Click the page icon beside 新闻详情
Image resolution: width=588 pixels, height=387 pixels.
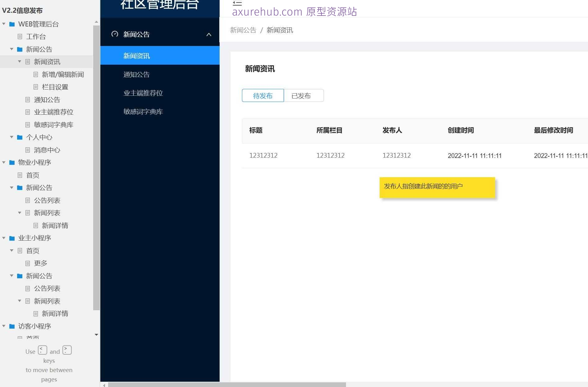tap(35, 225)
